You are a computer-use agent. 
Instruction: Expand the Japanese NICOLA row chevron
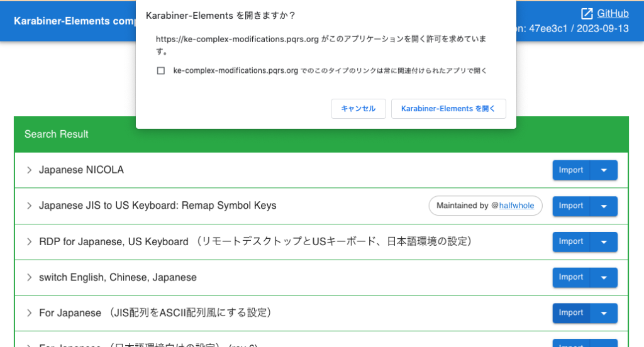tap(29, 170)
